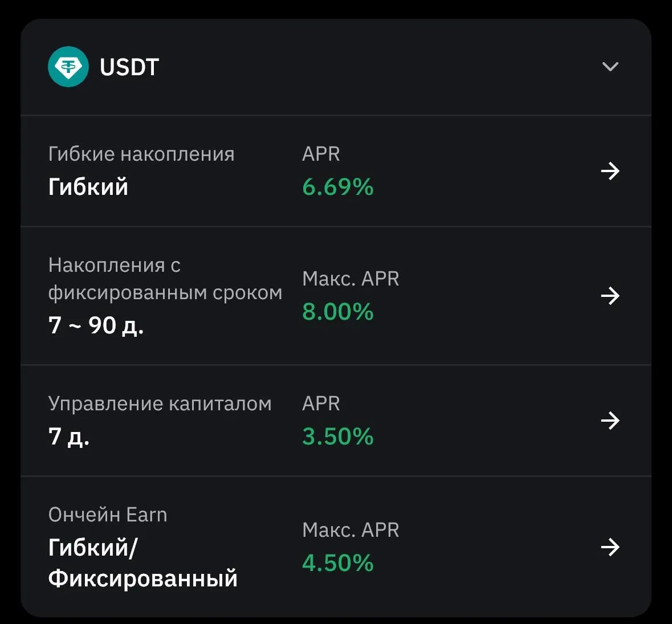Viewport: 672px width, 624px height.
Task: Tap the 3.50% APR rate
Action: tap(337, 437)
